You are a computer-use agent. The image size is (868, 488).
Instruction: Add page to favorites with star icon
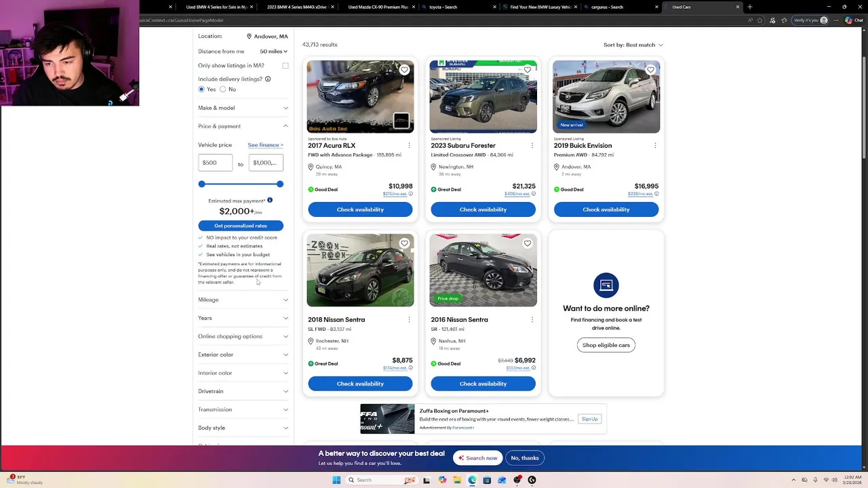(761, 20)
